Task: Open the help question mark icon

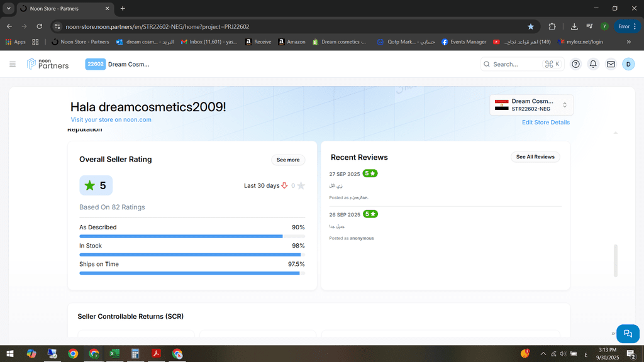Action: [x=576, y=64]
